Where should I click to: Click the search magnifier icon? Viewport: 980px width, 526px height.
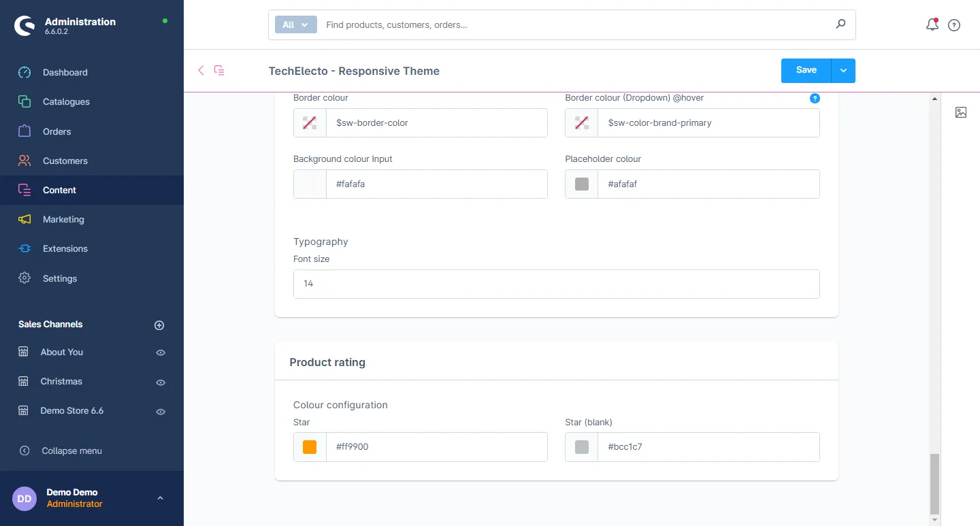click(840, 24)
